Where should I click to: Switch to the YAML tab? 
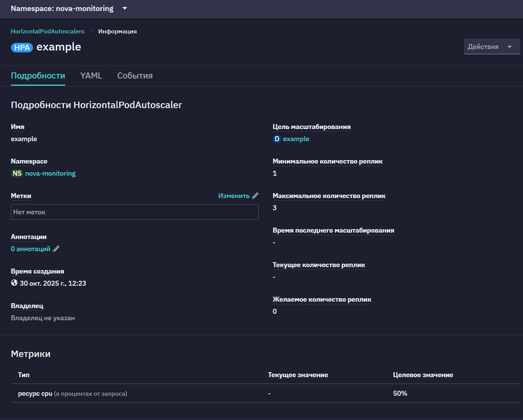coord(91,76)
